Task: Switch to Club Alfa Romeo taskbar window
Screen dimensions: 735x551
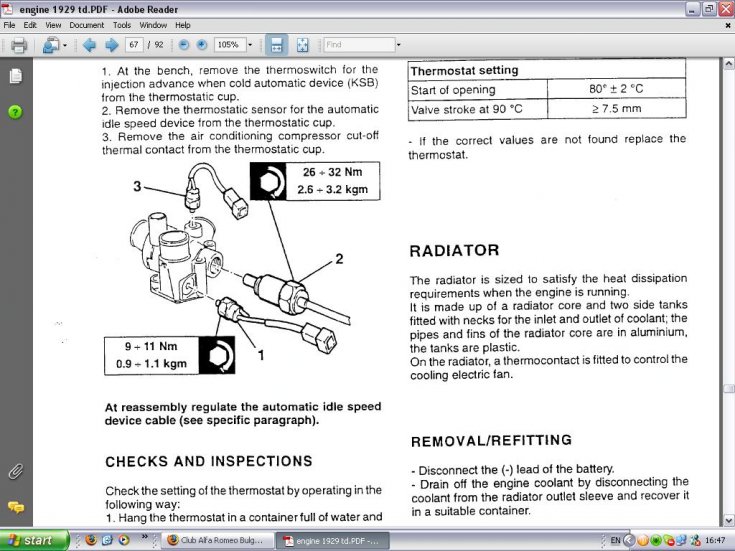Action: [214, 540]
